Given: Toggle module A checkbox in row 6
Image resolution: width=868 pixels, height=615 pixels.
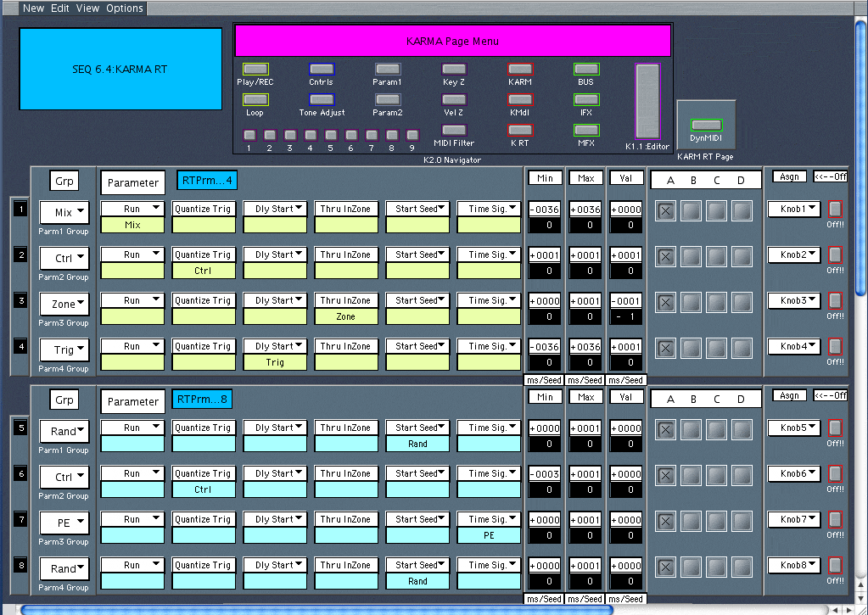Looking at the screenshot, I should 666,476.
